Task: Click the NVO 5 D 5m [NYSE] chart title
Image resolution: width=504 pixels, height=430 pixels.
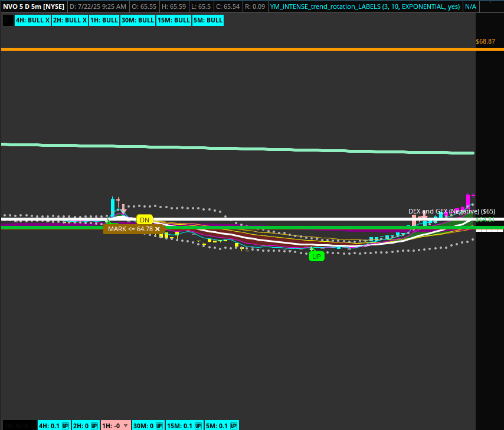Action: point(34,6)
